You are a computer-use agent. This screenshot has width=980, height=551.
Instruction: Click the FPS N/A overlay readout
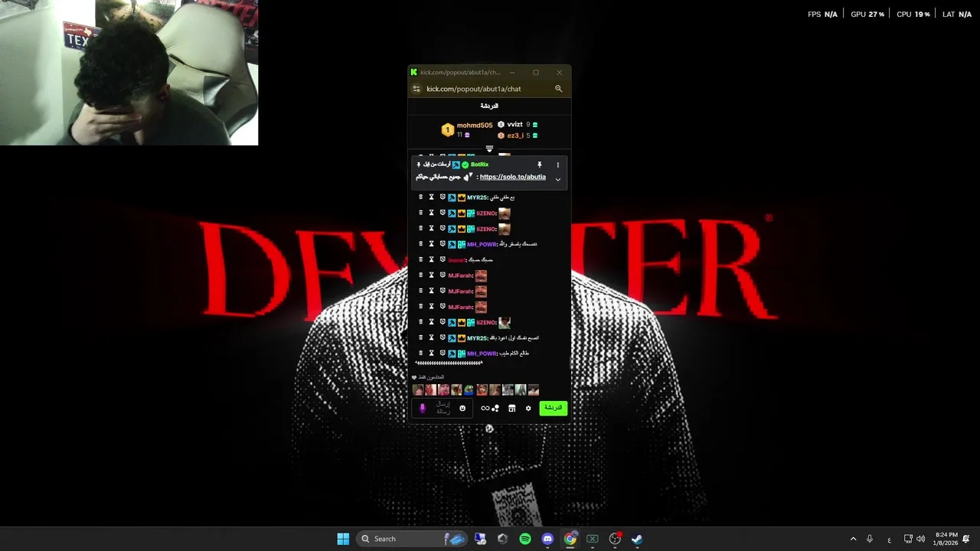[822, 15]
